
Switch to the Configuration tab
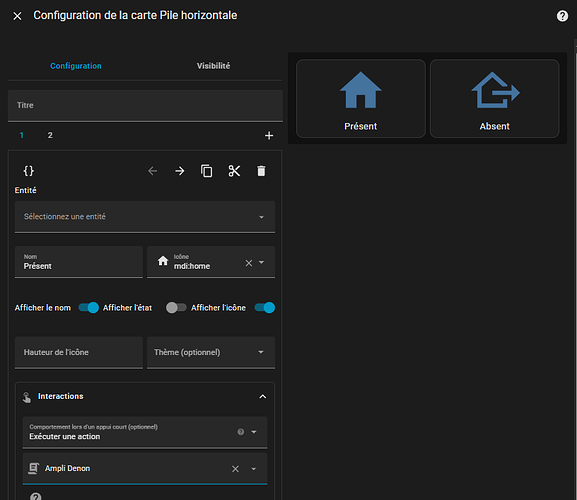click(x=76, y=66)
